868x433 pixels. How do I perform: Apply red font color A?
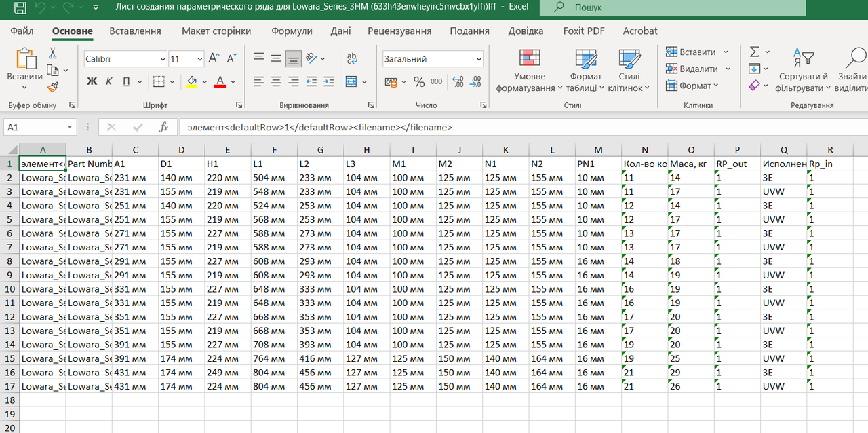click(x=220, y=81)
